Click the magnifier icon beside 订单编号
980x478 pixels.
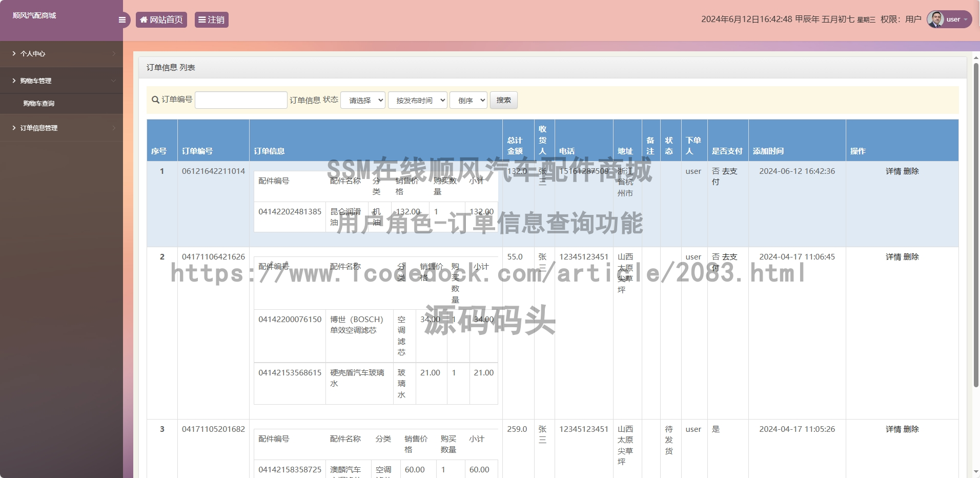point(155,100)
